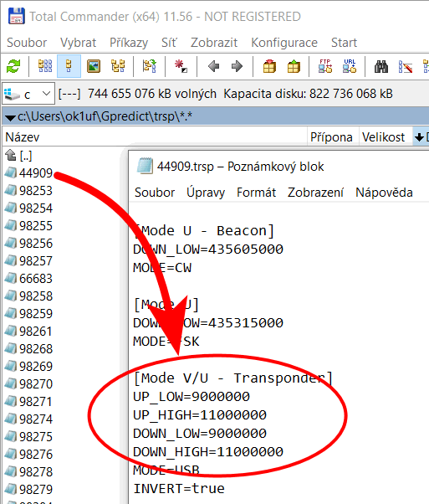Go forward with the right arrow icon
This screenshot has height=504, width=429.
(237, 66)
